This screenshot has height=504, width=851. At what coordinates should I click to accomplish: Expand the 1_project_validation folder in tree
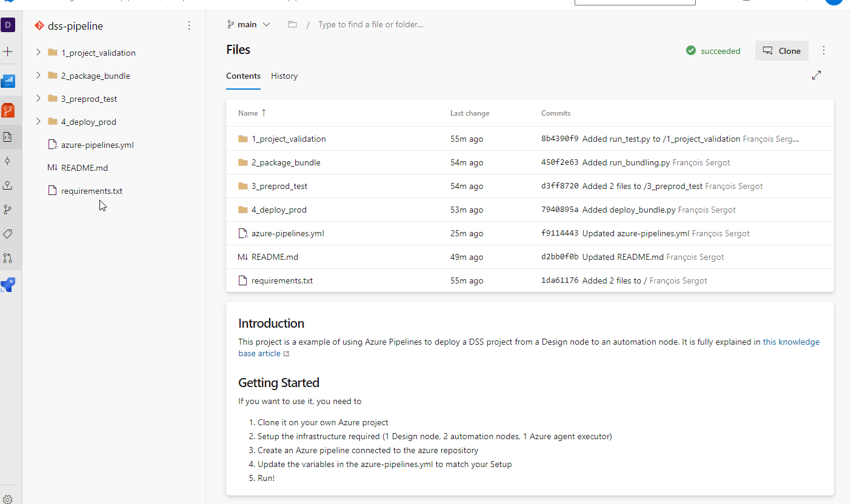pos(38,53)
